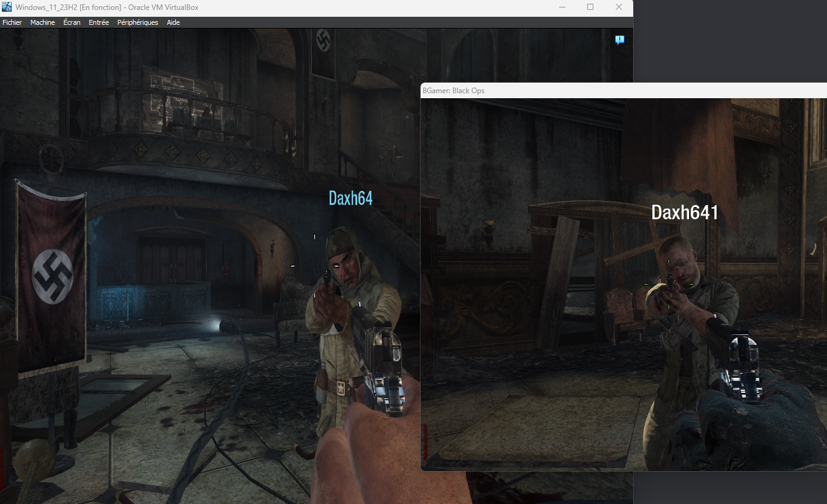The image size is (827, 504).
Task: Click the pistol held in the VirtualBox view
Action: [x=384, y=367]
